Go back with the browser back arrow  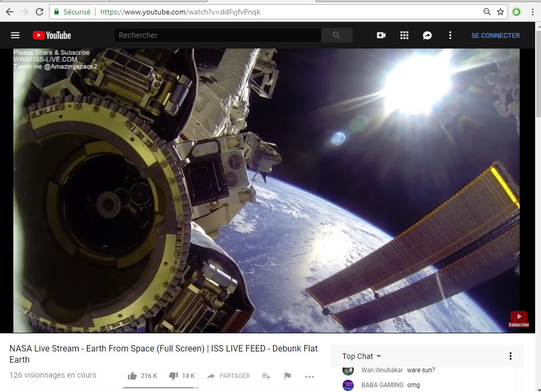tap(9, 12)
